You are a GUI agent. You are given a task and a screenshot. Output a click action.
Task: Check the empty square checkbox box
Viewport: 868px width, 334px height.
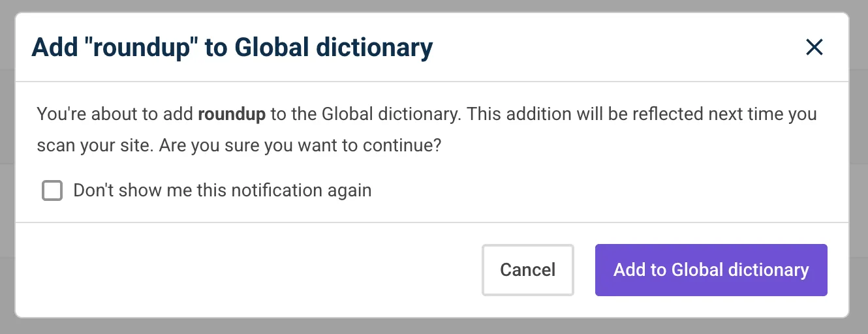coord(52,190)
